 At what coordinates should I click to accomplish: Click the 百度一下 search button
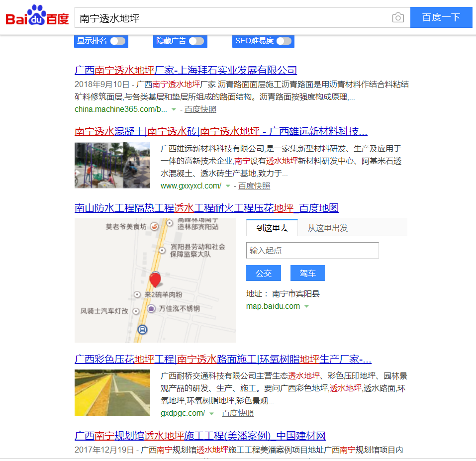click(x=441, y=17)
